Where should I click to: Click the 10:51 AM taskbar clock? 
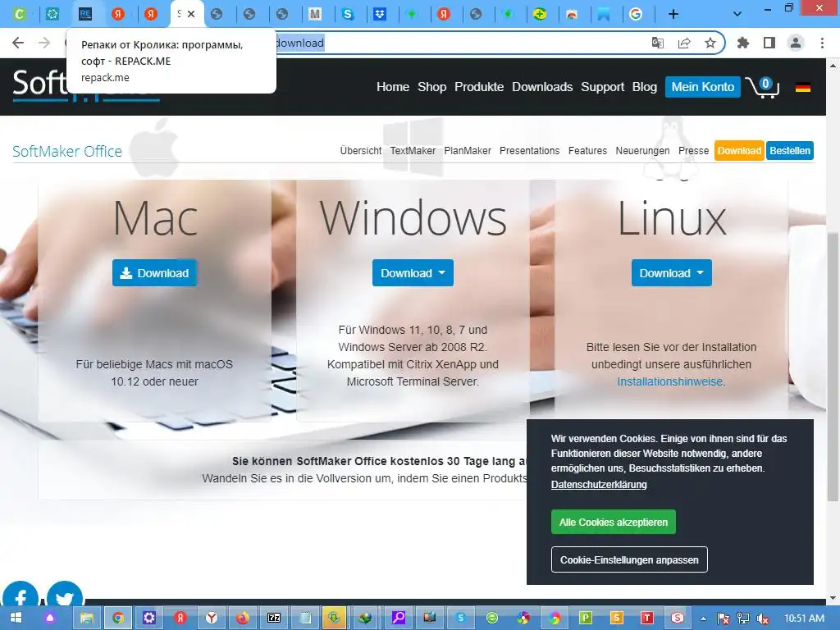click(804, 619)
